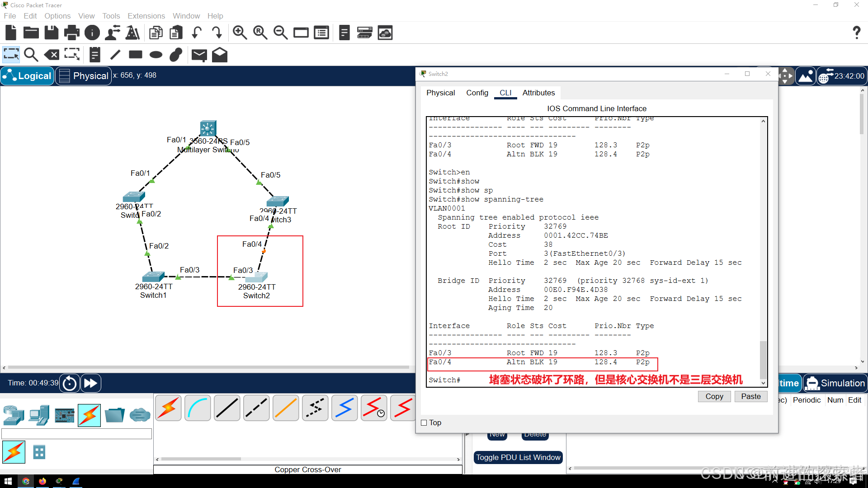Image resolution: width=868 pixels, height=488 pixels.
Task: Click the Delete tool icon
Action: click(x=52, y=55)
